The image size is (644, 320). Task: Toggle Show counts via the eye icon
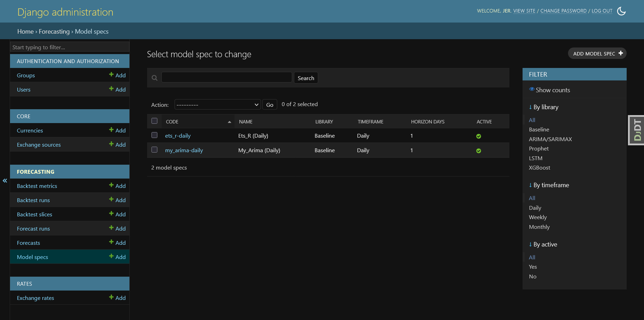(532, 89)
